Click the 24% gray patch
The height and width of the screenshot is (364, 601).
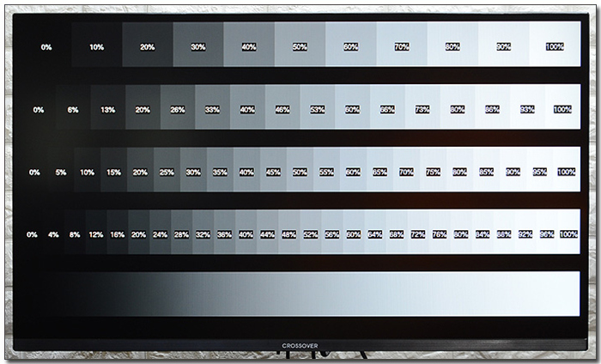pos(161,232)
